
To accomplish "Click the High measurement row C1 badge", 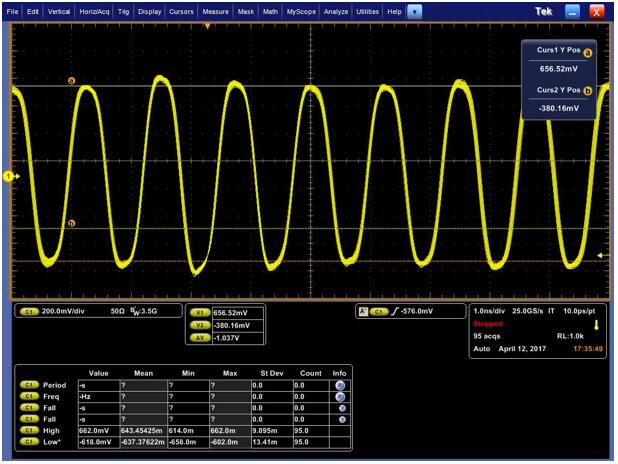I will point(29,431).
